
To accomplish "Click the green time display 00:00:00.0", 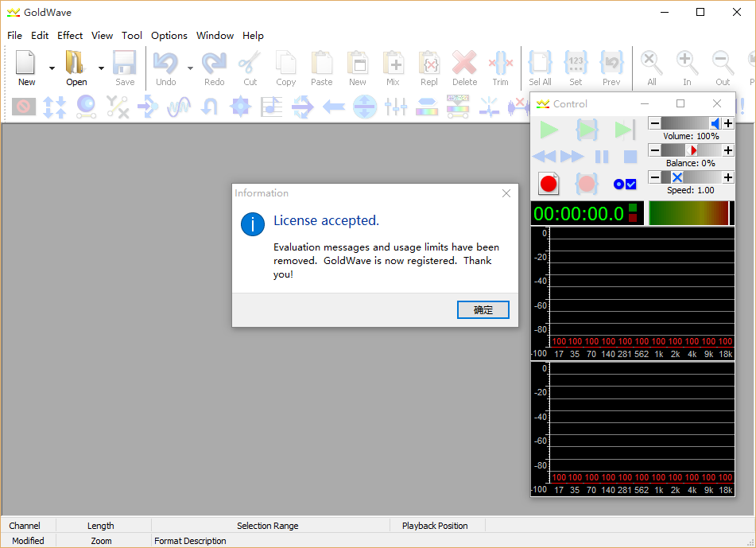I will (x=579, y=213).
